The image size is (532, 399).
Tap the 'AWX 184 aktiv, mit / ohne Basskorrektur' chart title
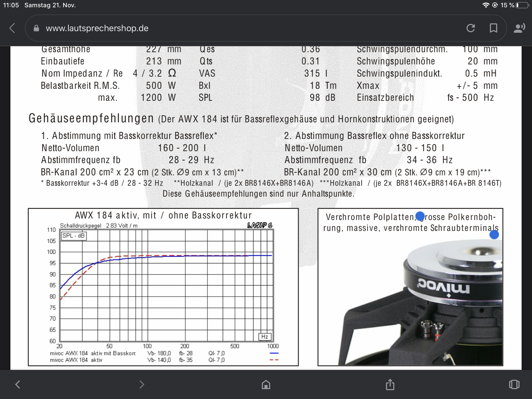point(163,215)
